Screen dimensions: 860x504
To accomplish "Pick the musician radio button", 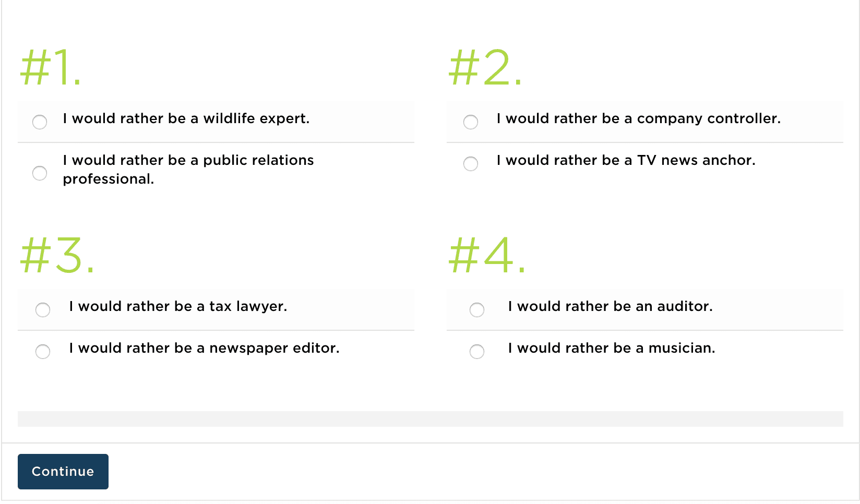I will click(477, 352).
